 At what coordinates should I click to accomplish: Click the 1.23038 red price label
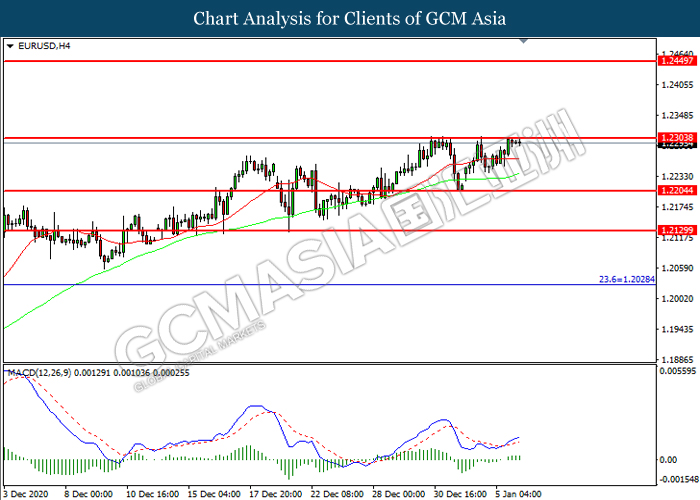677,138
